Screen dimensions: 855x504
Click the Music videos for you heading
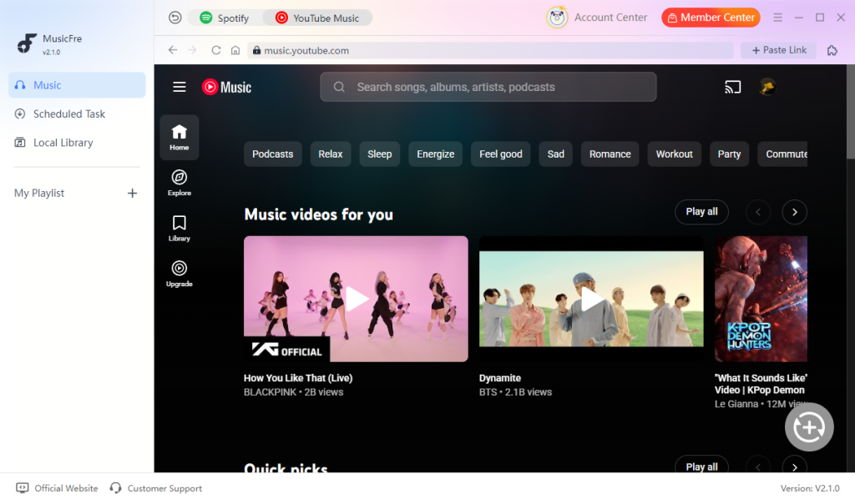click(x=318, y=214)
